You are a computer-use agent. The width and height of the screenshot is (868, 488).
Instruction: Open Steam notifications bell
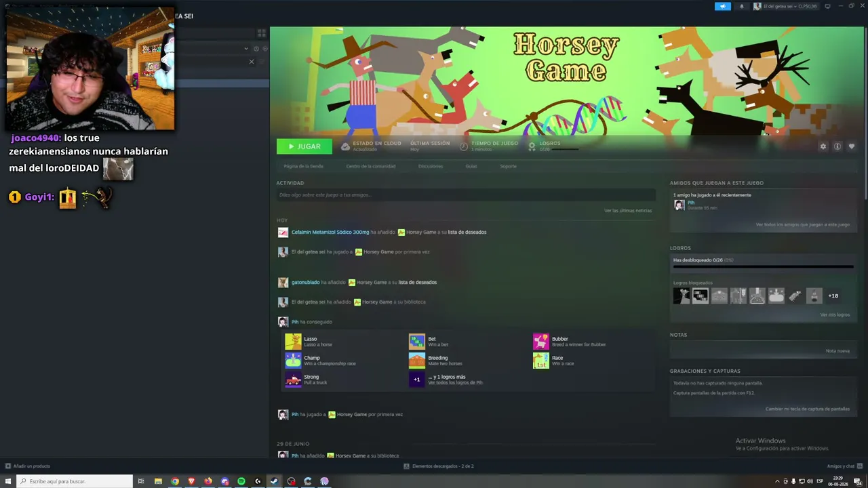741,6
